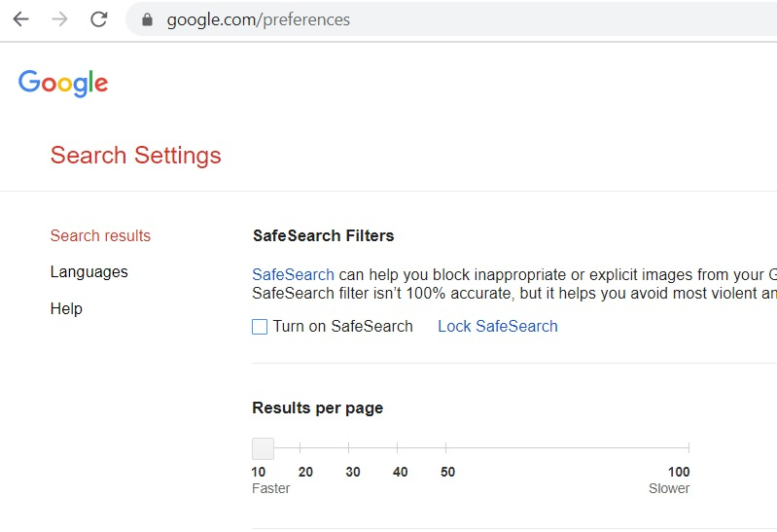Viewport: 777px width, 532px height.
Task: Click the browser forward arrow
Action: click(x=59, y=19)
